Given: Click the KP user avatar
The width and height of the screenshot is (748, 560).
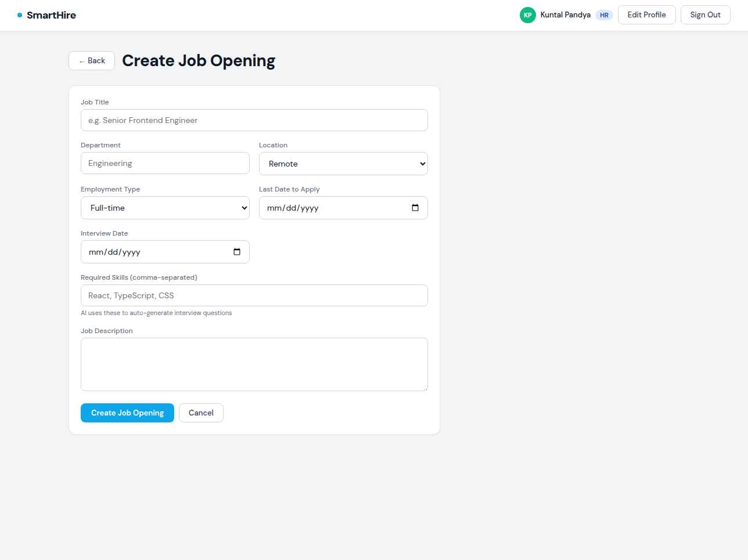Looking at the screenshot, I should tap(527, 15).
